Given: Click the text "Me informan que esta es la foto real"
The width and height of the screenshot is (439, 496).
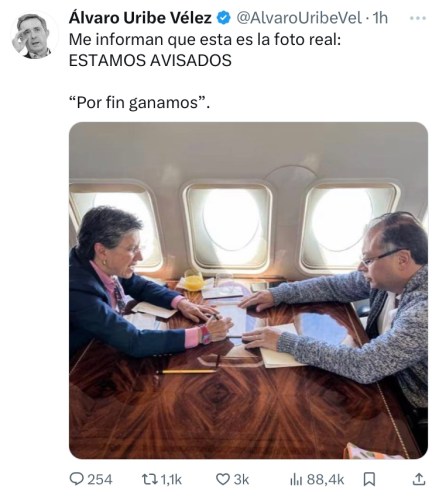Looking at the screenshot, I should 203,40.
